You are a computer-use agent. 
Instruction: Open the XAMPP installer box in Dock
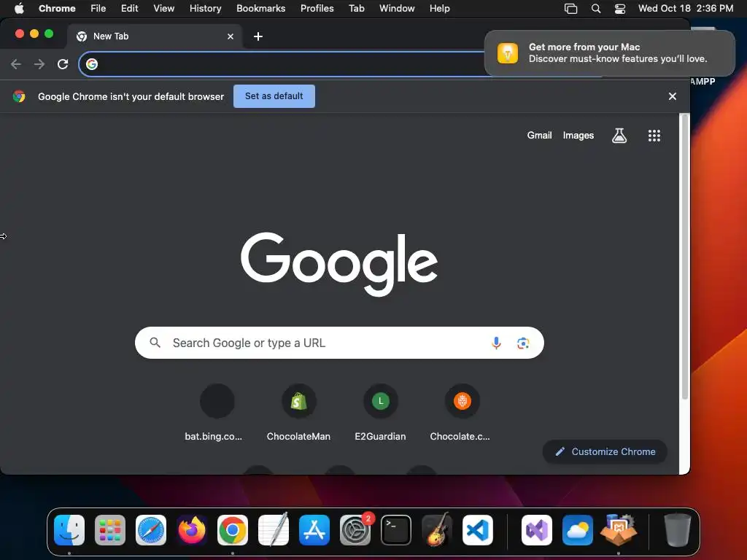point(619,529)
